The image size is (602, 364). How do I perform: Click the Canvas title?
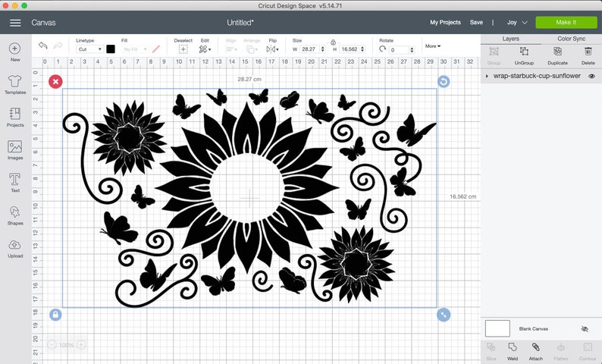(x=43, y=23)
